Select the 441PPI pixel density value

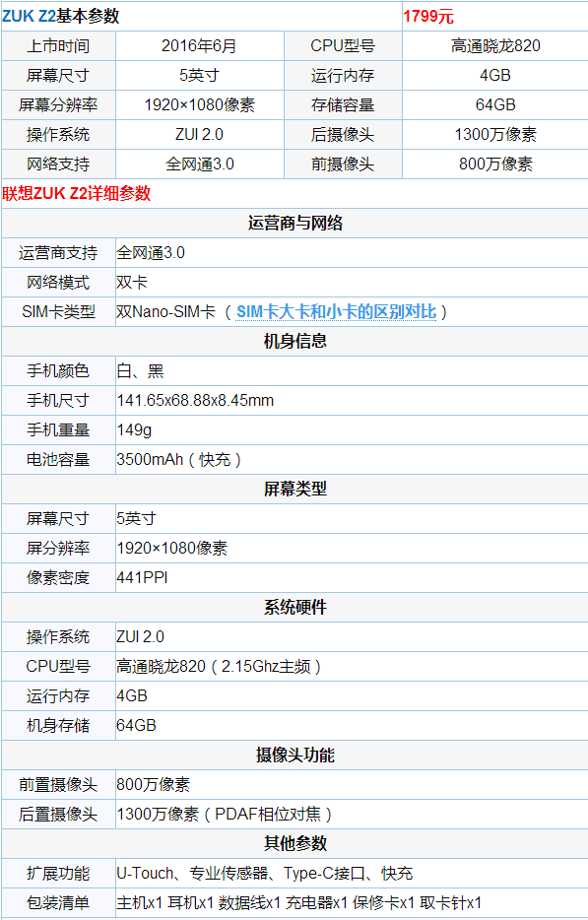(x=142, y=577)
